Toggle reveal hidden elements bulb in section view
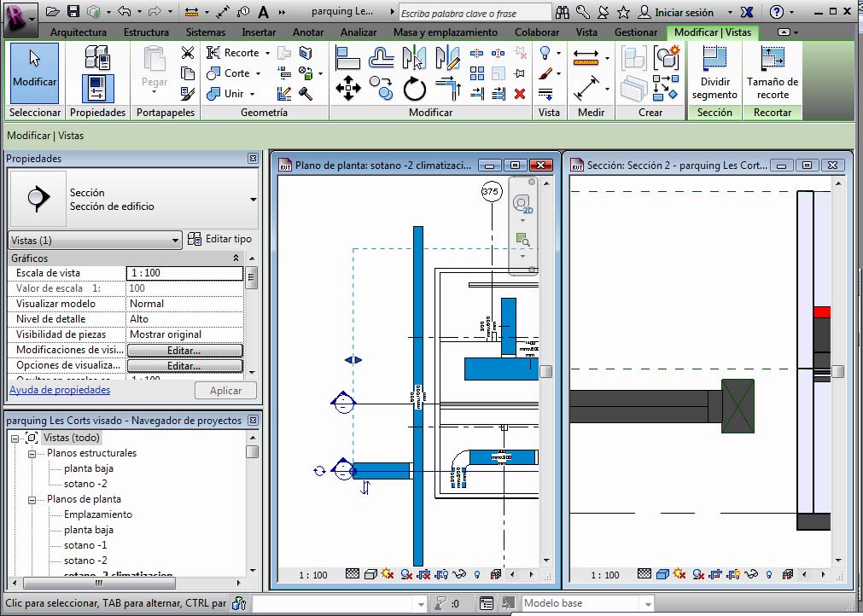This screenshot has height=616, width=863. coord(769,575)
